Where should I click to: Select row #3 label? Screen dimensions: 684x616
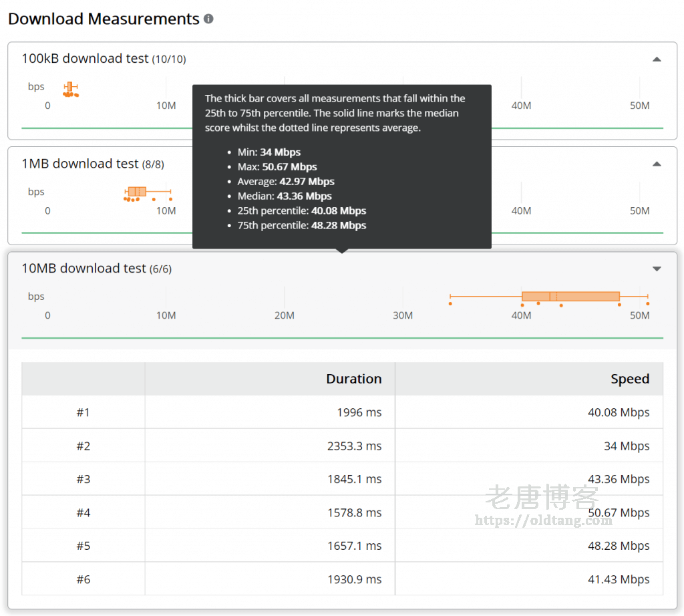pyautogui.click(x=83, y=479)
